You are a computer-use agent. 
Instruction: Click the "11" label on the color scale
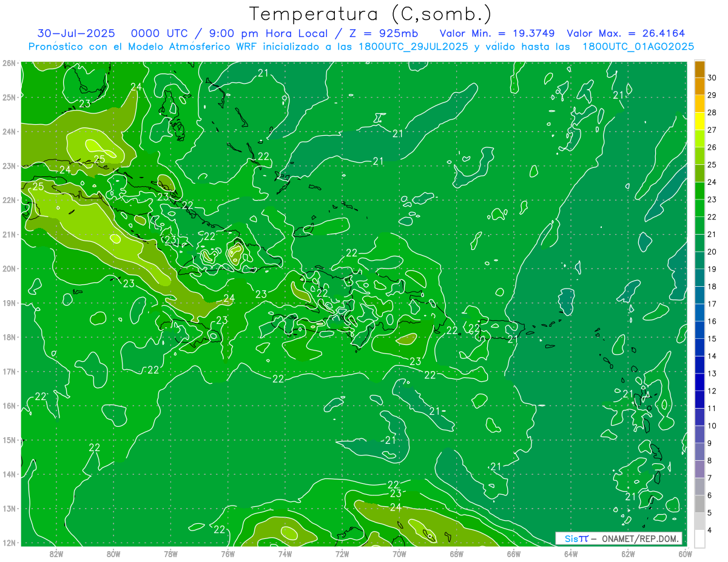(x=712, y=408)
